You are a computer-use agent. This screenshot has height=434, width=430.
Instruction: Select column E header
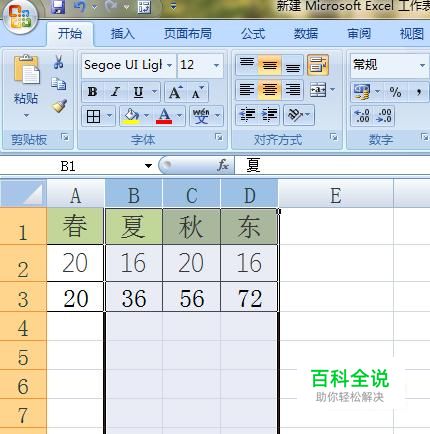click(336, 195)
